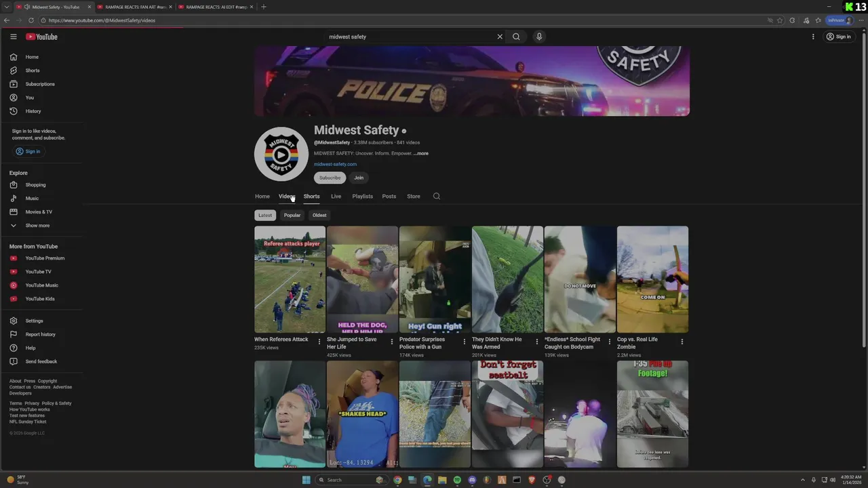Click the YouTube logo
Viewport: 868px width, 488px height.
click(x=41, y=37)
